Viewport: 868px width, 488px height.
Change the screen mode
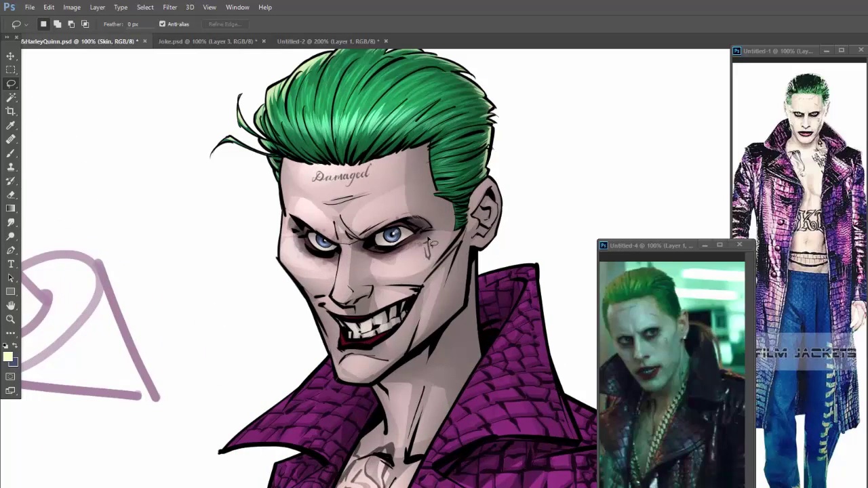(x=11, y=390)
